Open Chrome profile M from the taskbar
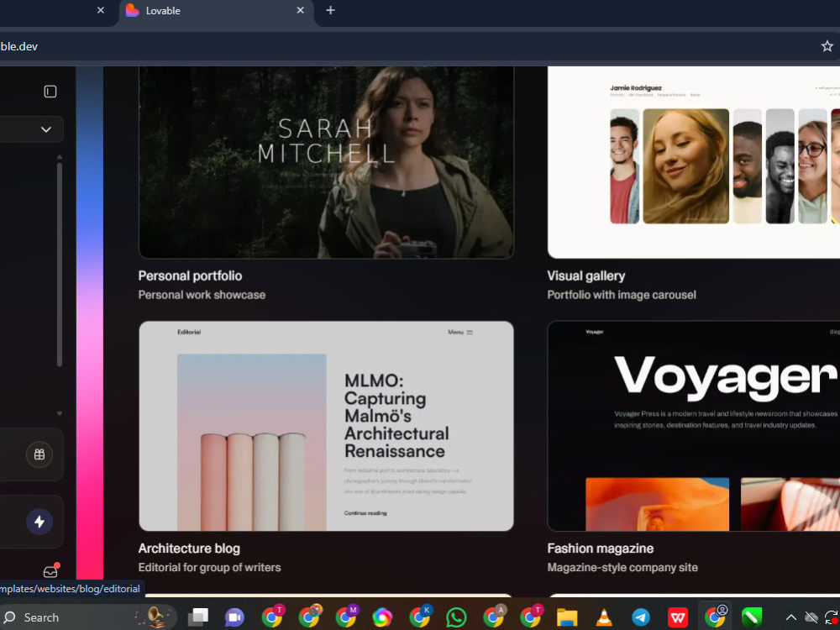This screenshot has width=840, height=630. [346, 616]
